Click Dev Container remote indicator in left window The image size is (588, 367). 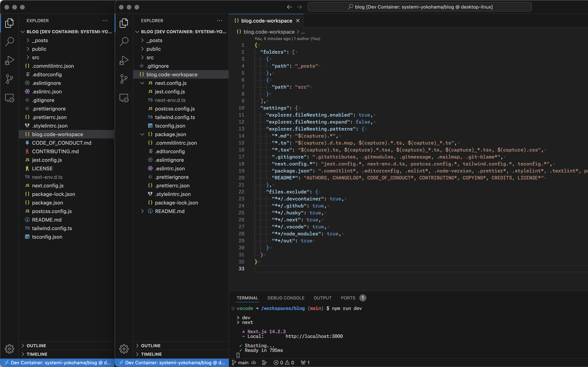point(57,363)
